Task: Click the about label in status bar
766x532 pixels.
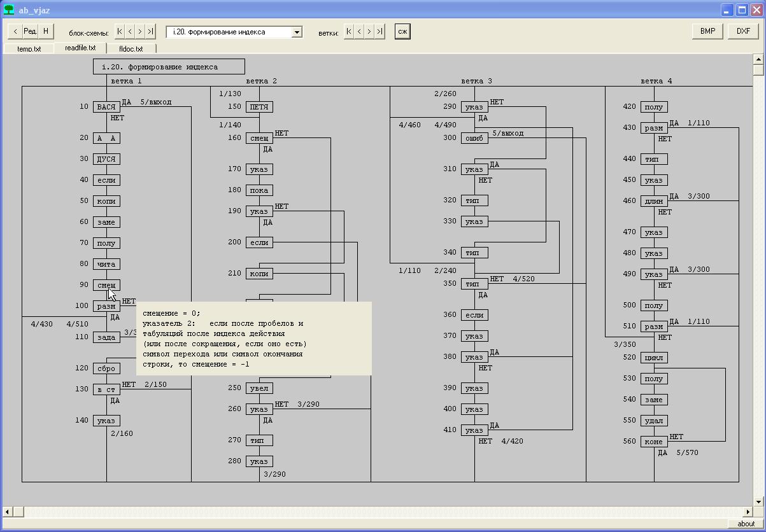Action: [x=746, y=524]
